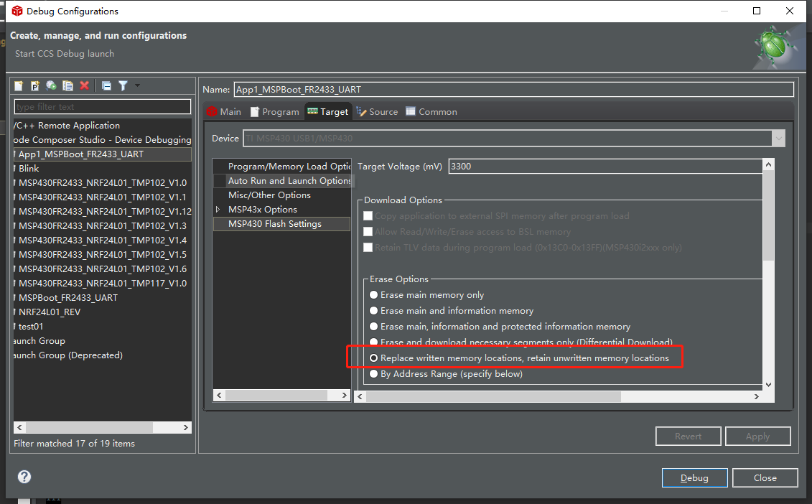Click the Close button
The image size is (812, 504).
765,477
